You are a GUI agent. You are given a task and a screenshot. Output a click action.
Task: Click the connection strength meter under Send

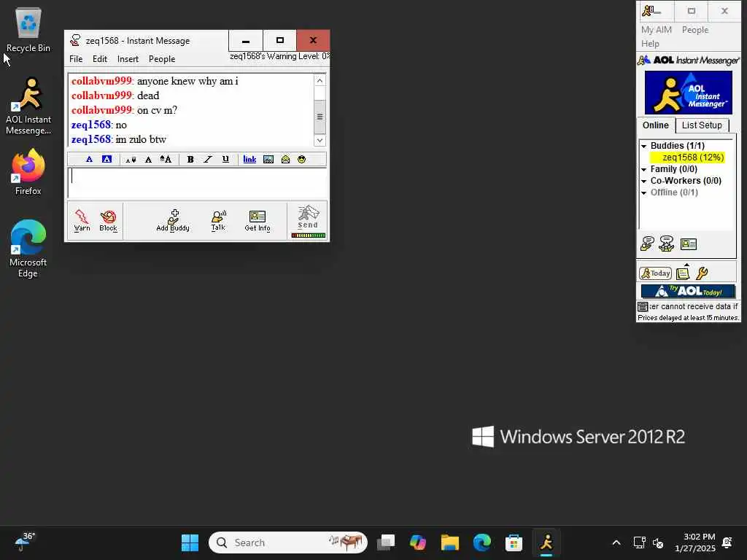click(x=309, y=236)
